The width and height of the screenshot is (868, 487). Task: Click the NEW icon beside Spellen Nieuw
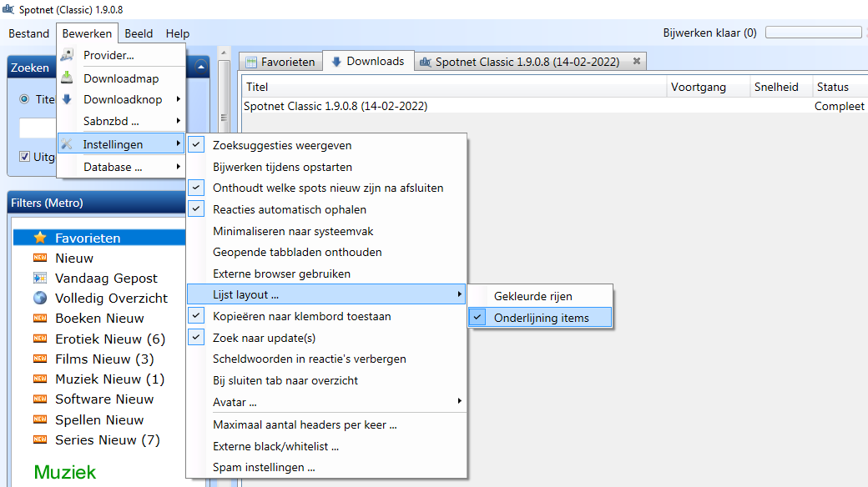tap(40, 419)
